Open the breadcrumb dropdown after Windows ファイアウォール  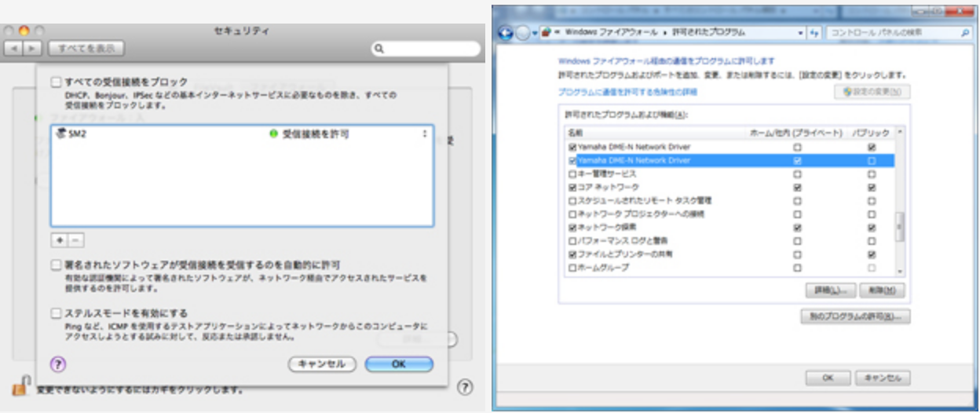(664, 34)
